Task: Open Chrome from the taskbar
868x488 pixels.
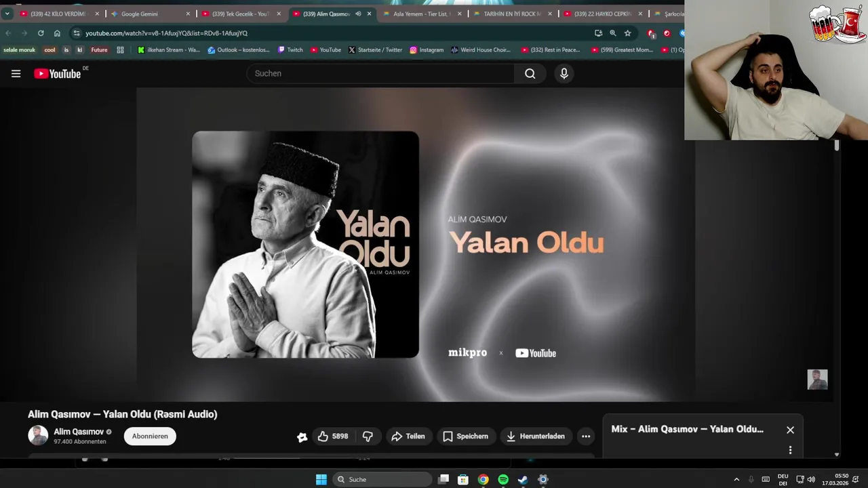Action: click(483, 479)
